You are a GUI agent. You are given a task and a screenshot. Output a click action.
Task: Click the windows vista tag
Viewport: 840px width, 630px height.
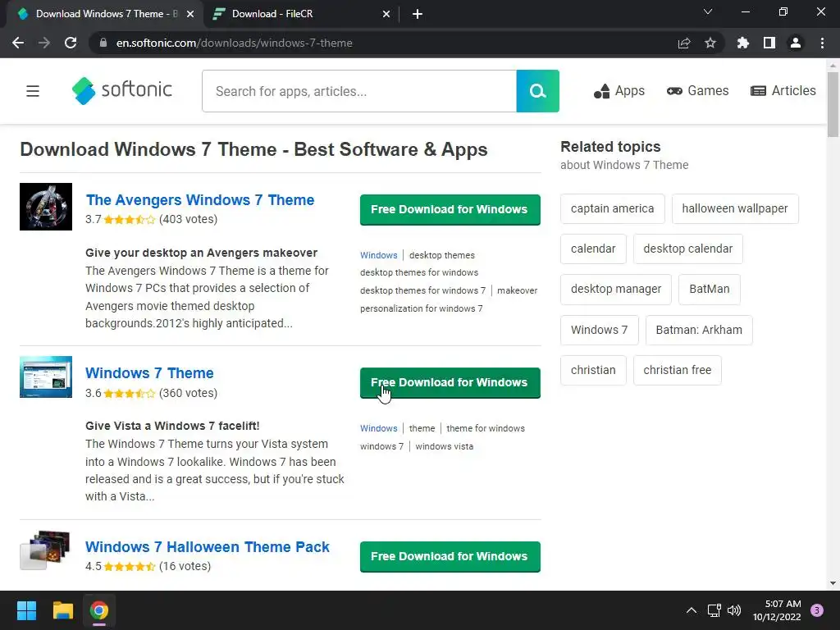pyautogui.click(x=444, y=446)
